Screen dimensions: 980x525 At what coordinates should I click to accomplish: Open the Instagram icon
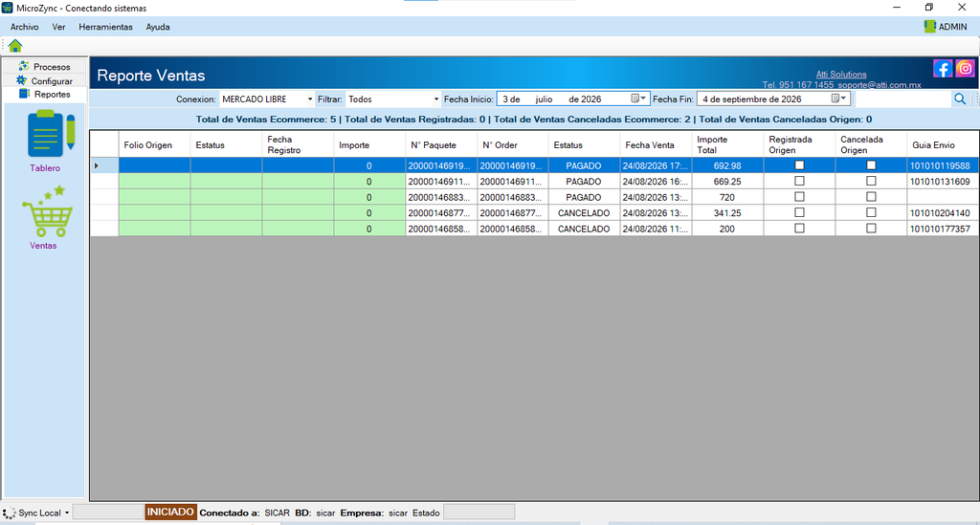pyautogui.click(x=965, y=68)
